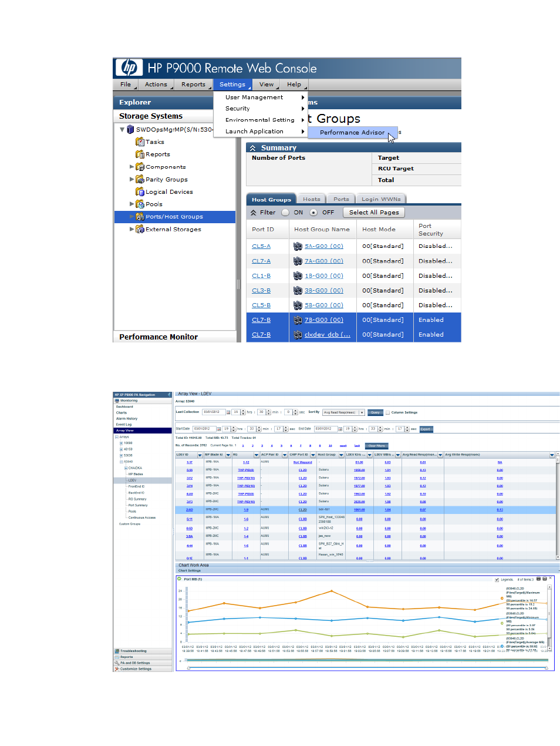The width and height of the screenshot is (560, 746).
Task: Switch to the Hosts tab
Action: pyautogui.click(x=312, y=199)
